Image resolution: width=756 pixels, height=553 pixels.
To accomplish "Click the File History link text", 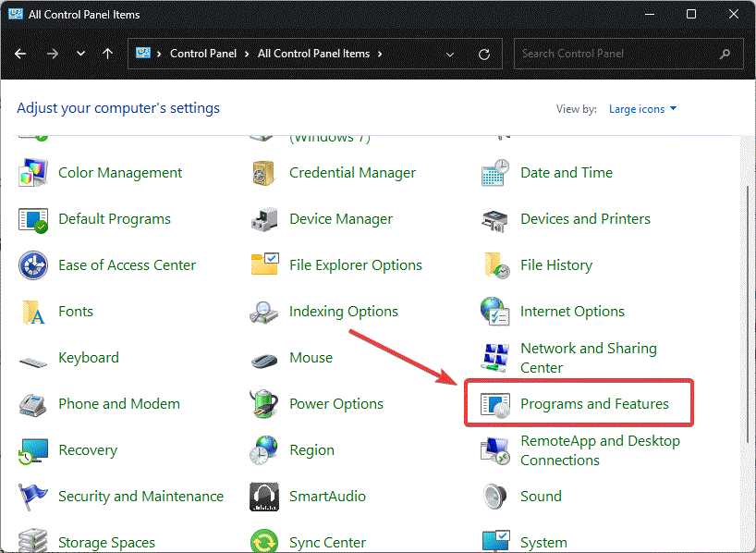I will pyautogui.click(x=556, y=265).
